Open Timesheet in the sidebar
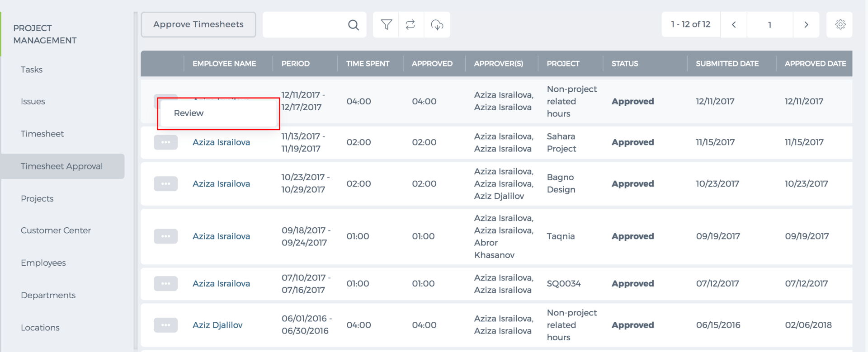The width and height of the screenshot is (868, 352). (42, 134)
